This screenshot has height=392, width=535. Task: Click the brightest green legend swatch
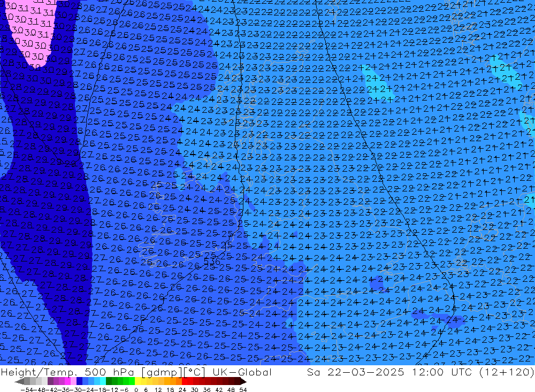tap(132, 381)
